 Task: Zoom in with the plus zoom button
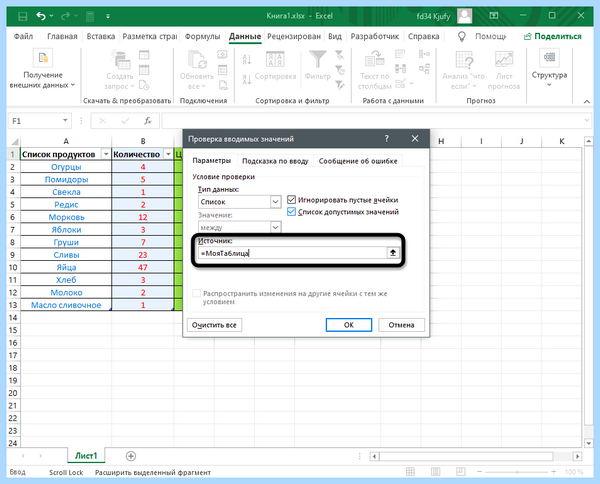(x=553, y=472)
